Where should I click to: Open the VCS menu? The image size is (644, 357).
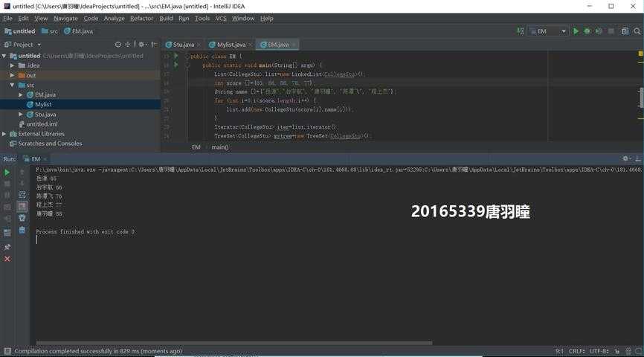[x=221, y=19]
